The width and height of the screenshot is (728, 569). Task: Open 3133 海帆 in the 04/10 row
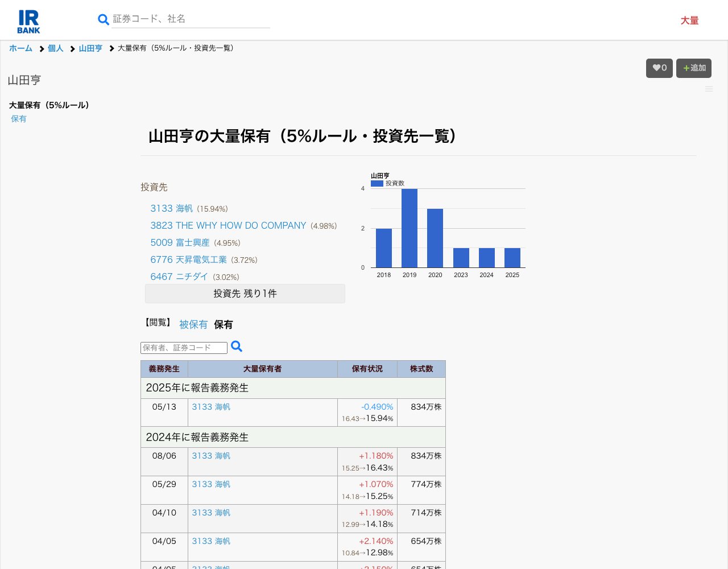point(211,513)
